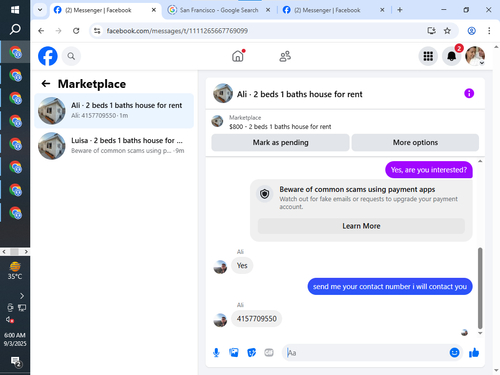
Task: Open Windows taskbar search
Action: 15,29
